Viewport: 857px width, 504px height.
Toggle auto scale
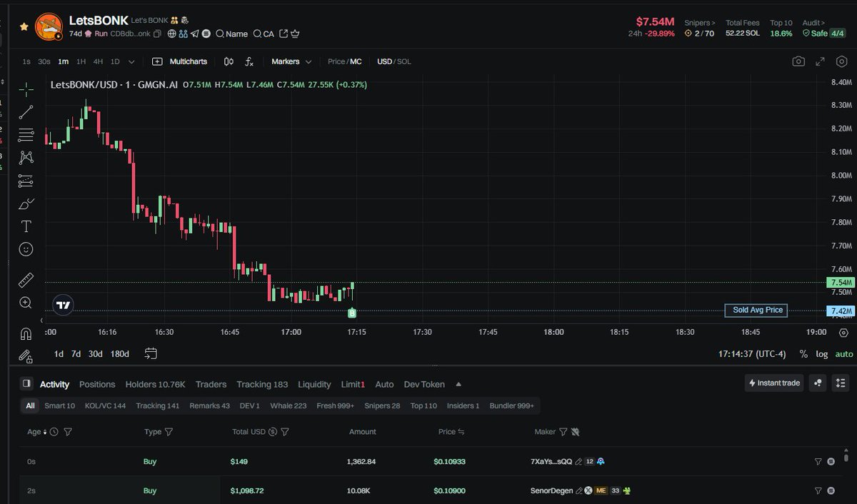click(844, 354)
